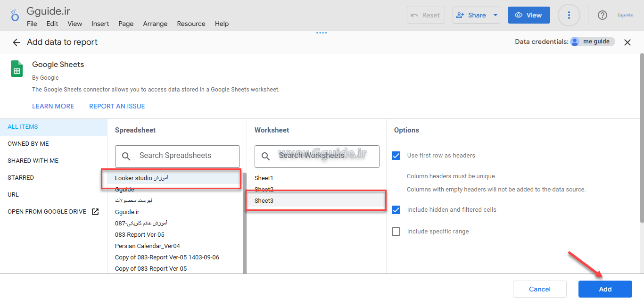Image resolution: width=644 pixels, height=307 pixels.
Task: Click the Gguide account profile icon
Action: pyautogui.click(x=625, y=15)
